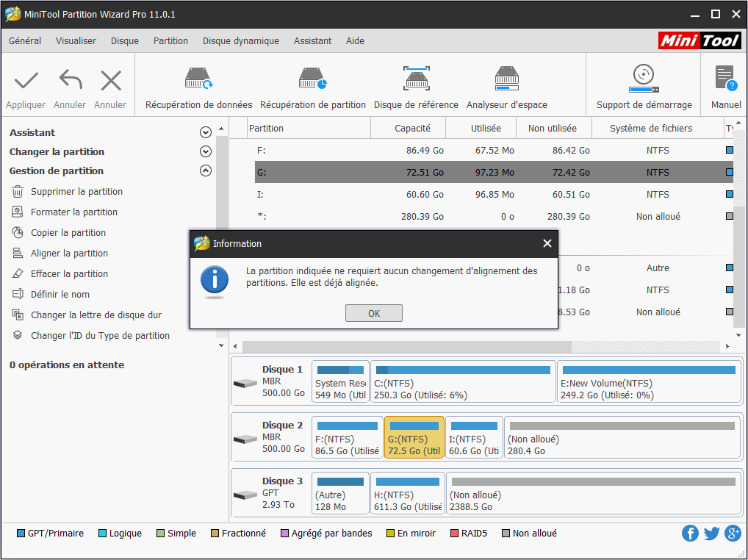Open the Support de démarrage creator
Image resolution: width=748 pixels, height=560 pixels.
pyautogui.click(x=644, y=85)
